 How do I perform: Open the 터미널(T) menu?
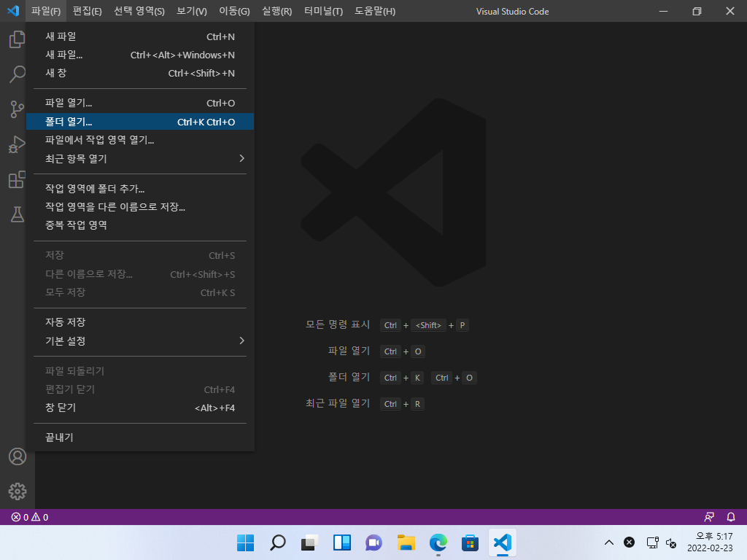click(x=323, y=11)
